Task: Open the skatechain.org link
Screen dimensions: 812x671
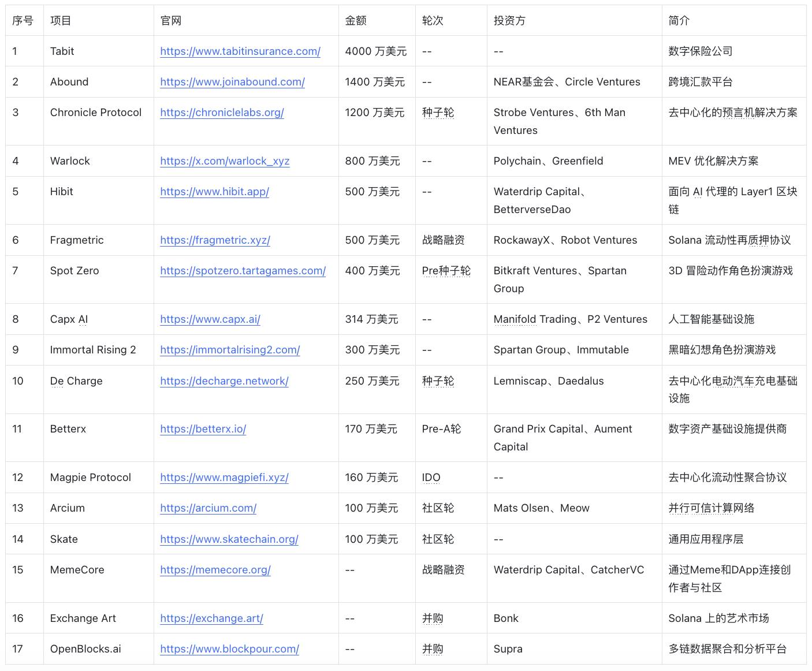Action: click(229, 539)
